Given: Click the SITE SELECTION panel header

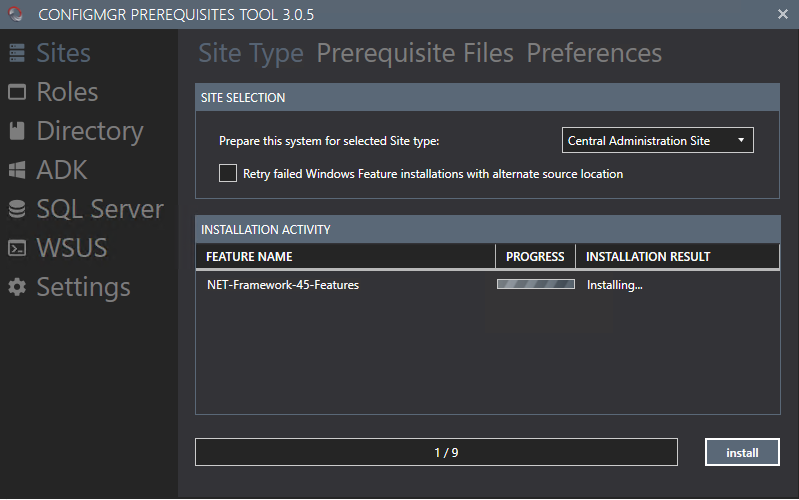Looking at the screenshot, I should 487,97.
